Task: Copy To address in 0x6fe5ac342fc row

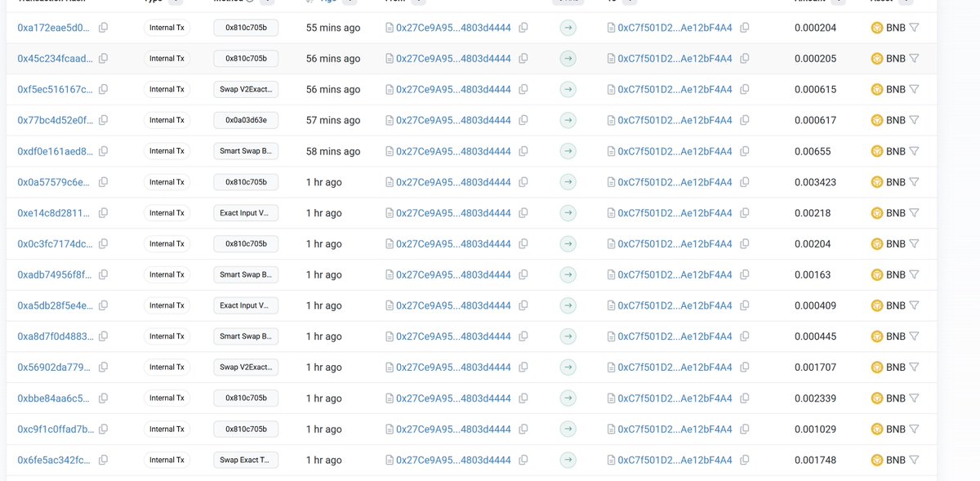Action: click(x=744, y=460)
